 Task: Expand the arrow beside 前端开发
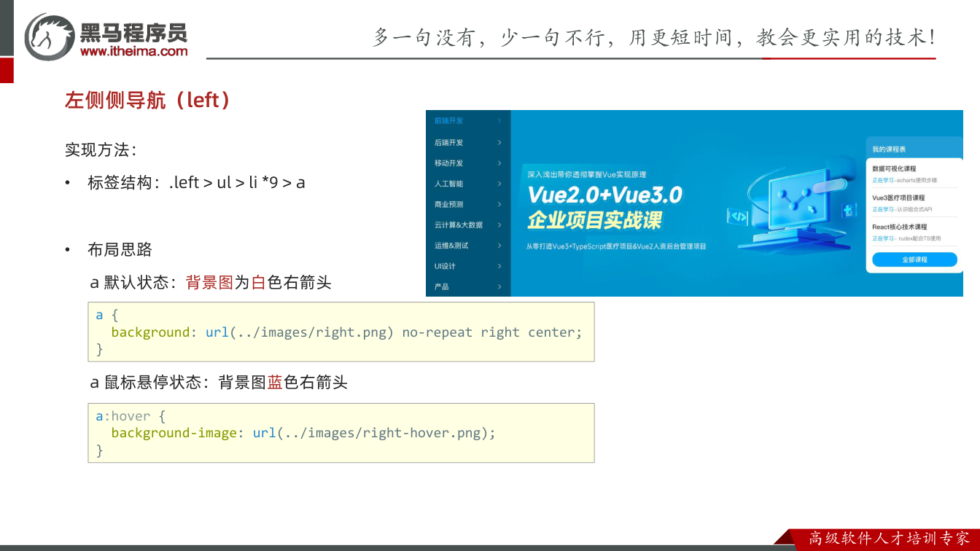click(x=499, y=121)
